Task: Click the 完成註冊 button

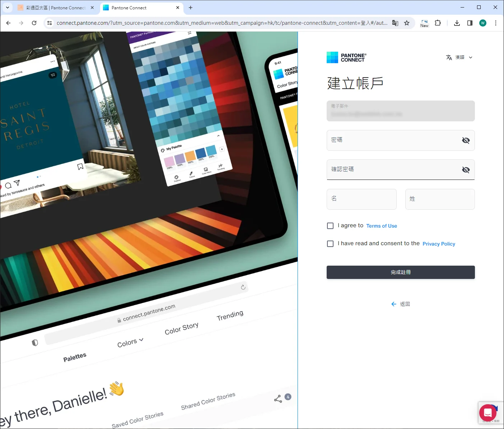Action: pyautogui.click(x=401, y=272)
